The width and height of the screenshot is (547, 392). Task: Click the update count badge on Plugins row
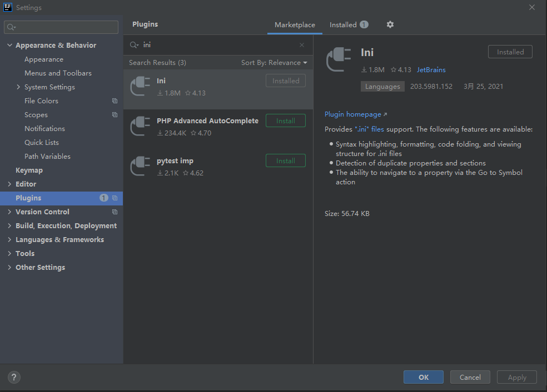click(103, 198)
